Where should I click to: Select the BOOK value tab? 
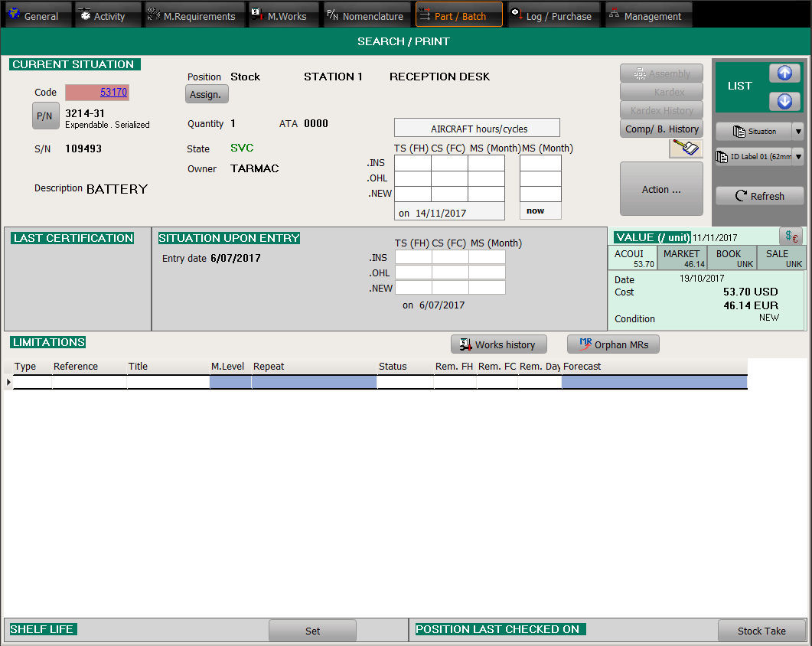732,257
